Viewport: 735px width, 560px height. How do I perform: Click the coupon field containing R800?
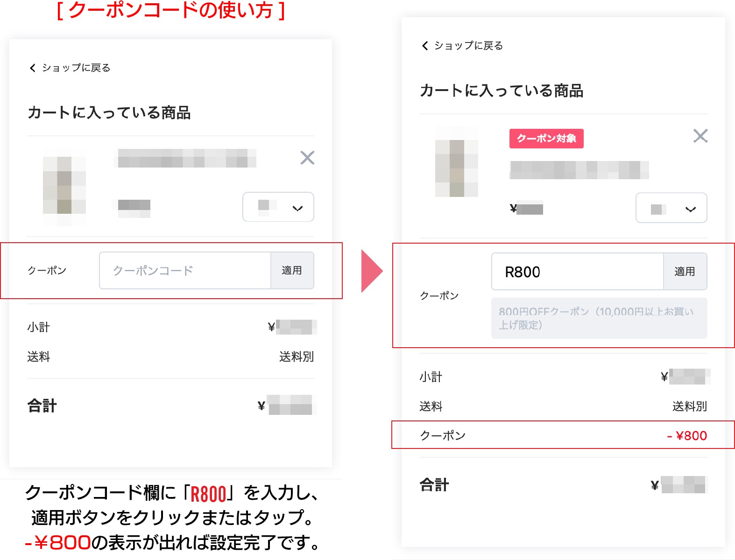[x=578, y=272]
